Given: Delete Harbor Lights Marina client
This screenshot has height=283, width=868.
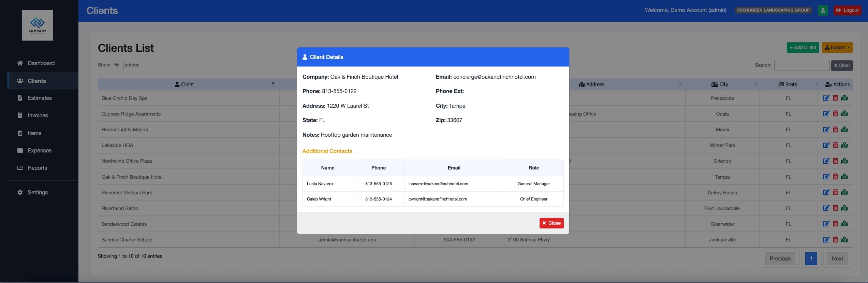Looking at the screenshot, I should pos(835,129).
